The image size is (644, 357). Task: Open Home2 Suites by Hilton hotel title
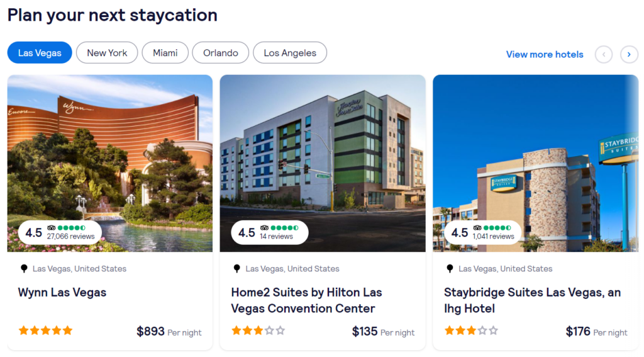pos(306,300)
